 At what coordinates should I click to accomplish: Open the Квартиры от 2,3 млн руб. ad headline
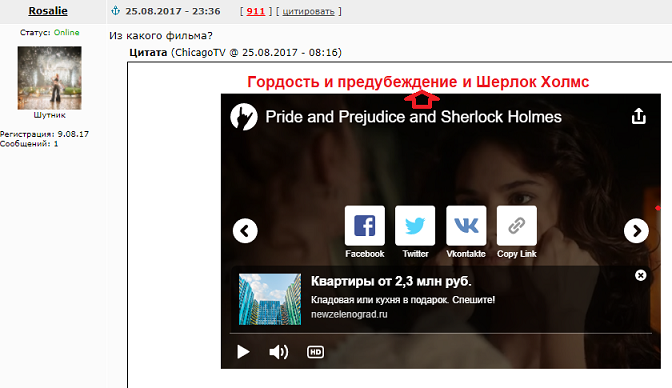pos(391,281)
